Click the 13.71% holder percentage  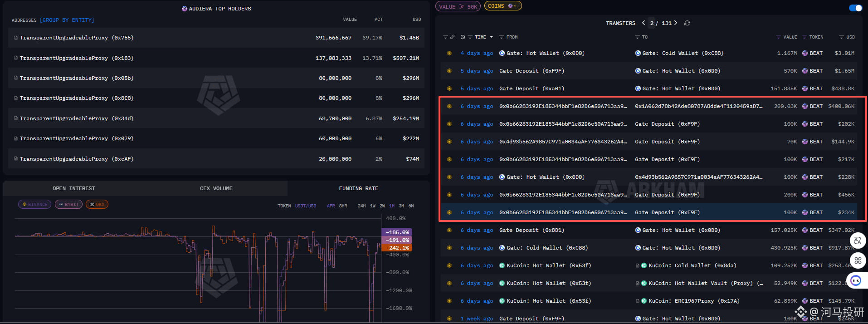[372, 58]
